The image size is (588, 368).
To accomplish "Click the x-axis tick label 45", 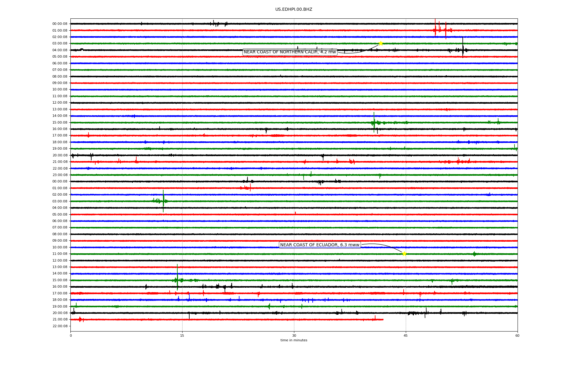I will 406,335.
